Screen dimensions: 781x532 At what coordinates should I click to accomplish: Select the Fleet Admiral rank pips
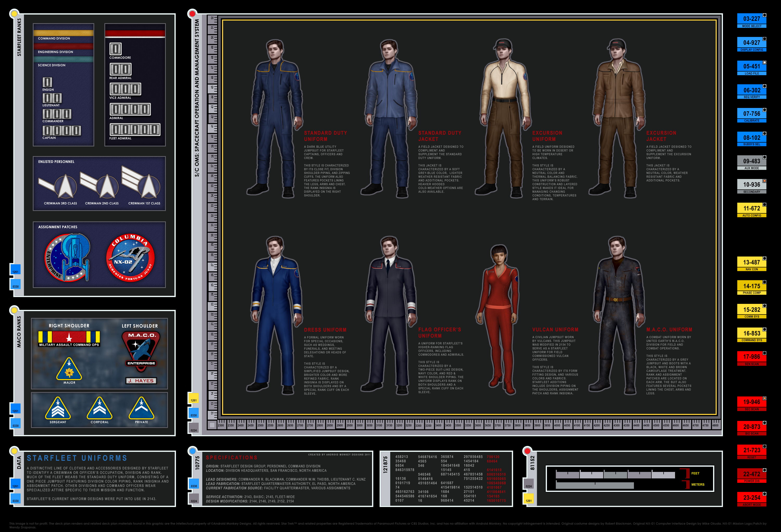(x=135, y=129)
